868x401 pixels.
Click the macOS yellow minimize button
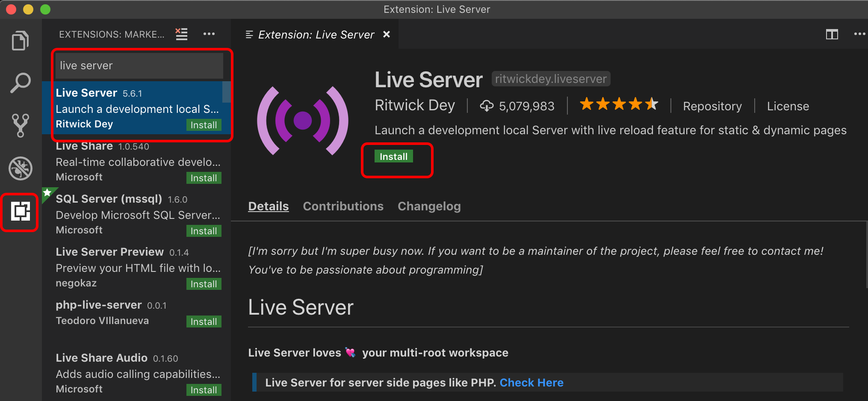pos(28,9)
